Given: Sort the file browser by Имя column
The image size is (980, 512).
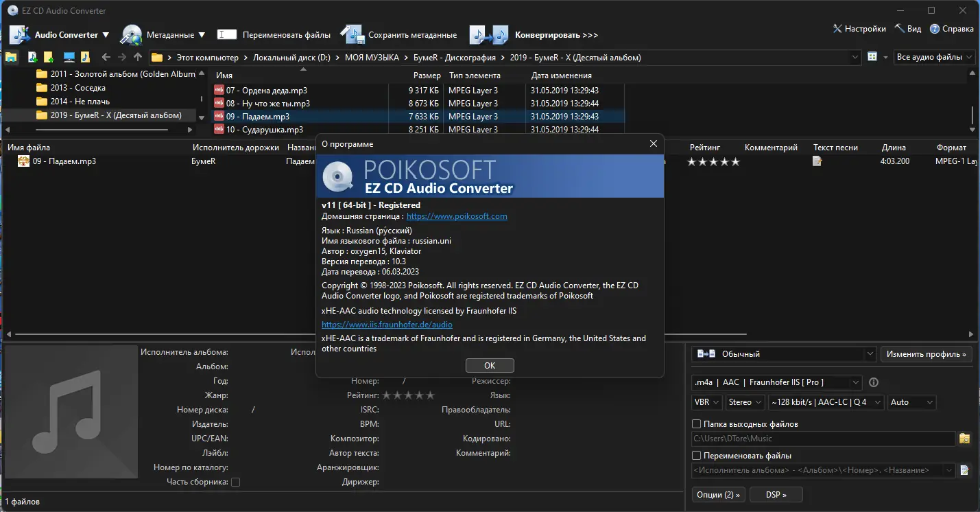Looking at the screenshot, I should (224, 75).
